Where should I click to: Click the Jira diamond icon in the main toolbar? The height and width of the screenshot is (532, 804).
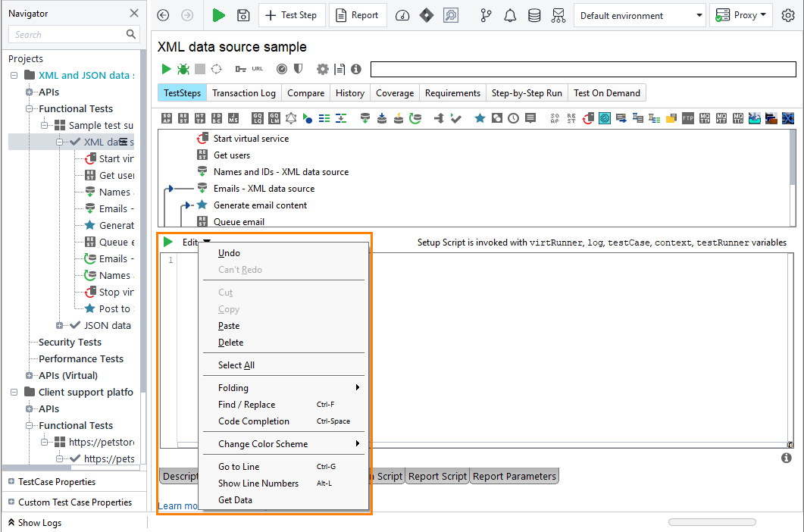pyautogui.click(x=426, y=15)
